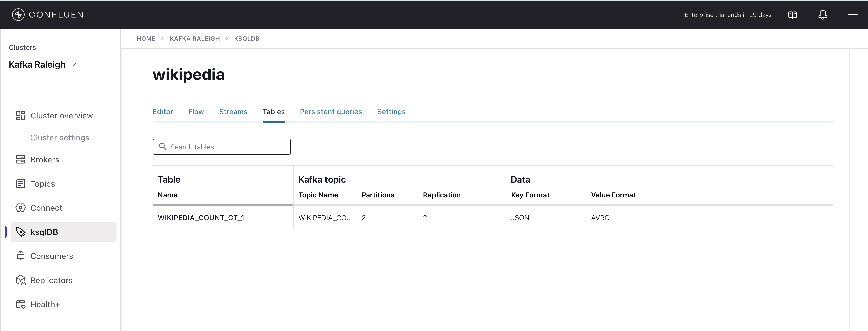The width and height of the screenshot is (868, 331).
Task: Switch to the Persistent queries tab
Action: (x=331, y=112)
